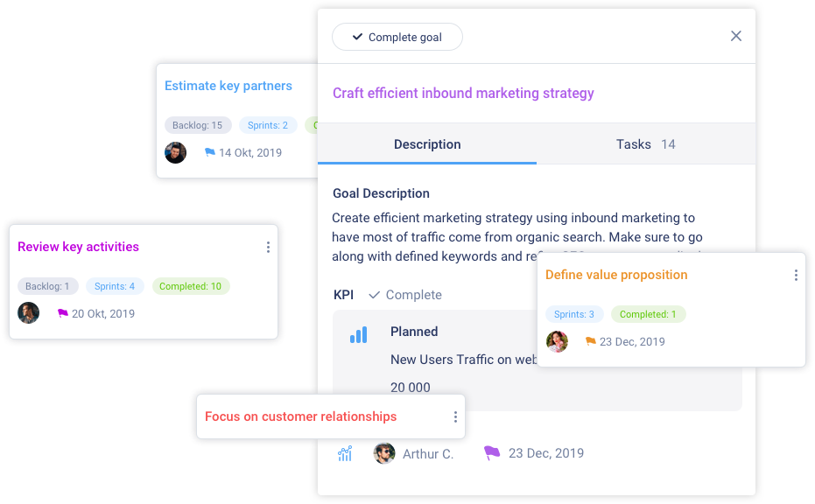Open more options for Define value proposition
The image size is (815, 504).
coord(796,276)
